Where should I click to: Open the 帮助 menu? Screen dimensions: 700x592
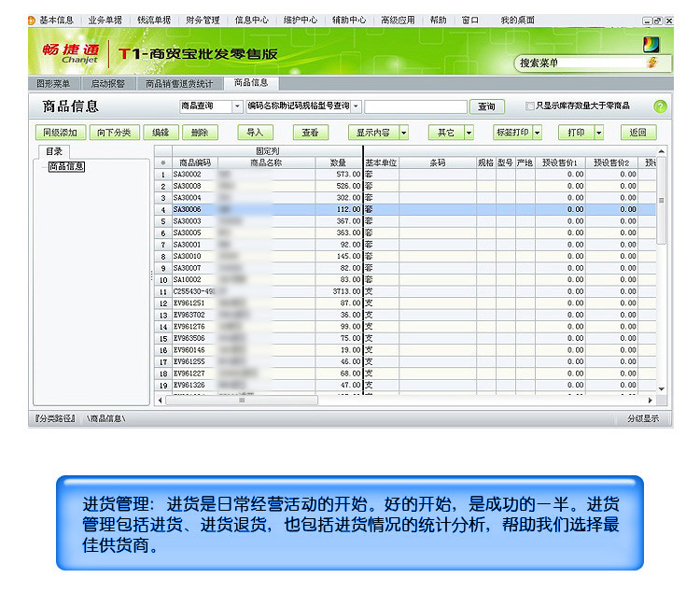[x=438, y=21]
